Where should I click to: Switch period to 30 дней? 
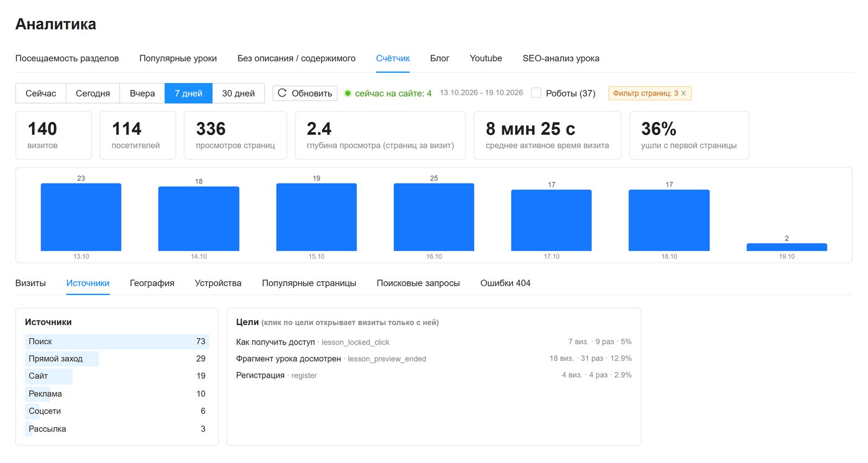pos(238,93)
